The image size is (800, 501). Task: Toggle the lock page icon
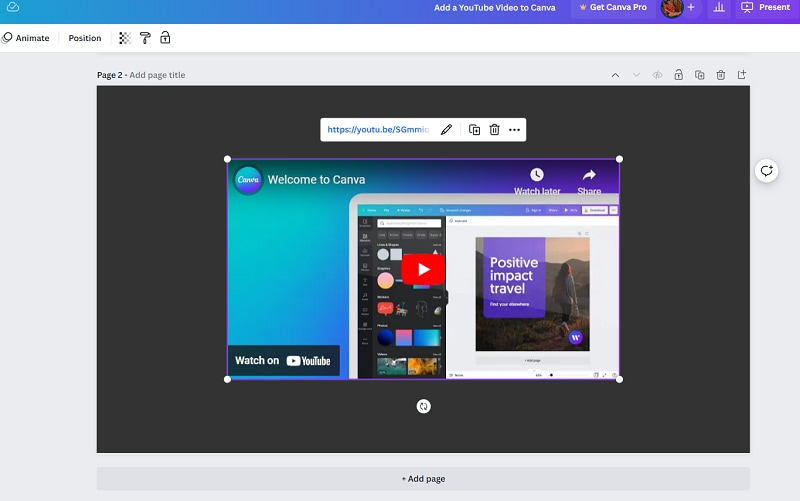tap(678, 75)
